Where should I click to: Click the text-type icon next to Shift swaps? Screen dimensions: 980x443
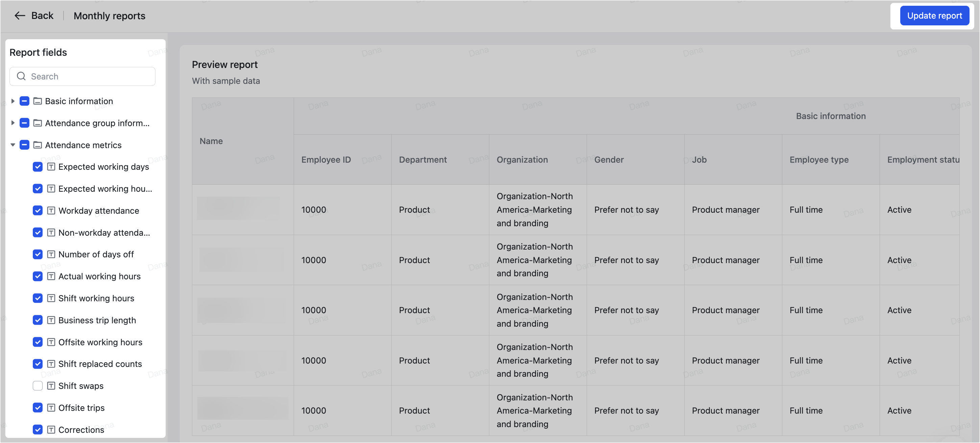(x=51, y=386)
